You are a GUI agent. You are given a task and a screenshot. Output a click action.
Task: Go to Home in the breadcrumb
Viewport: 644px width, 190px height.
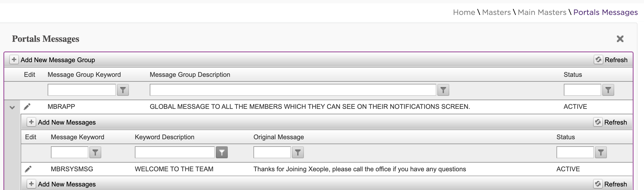point(464,12)
